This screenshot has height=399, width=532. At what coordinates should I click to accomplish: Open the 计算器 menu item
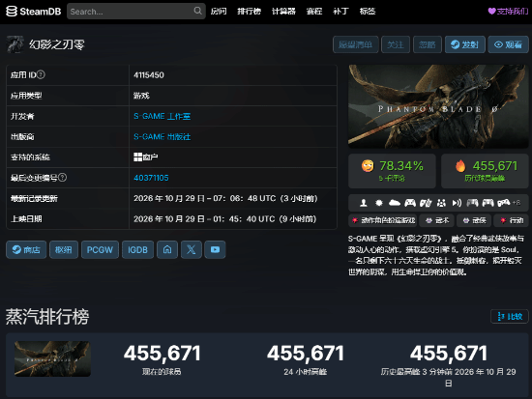pyautogui.click(x=283, y=12)
